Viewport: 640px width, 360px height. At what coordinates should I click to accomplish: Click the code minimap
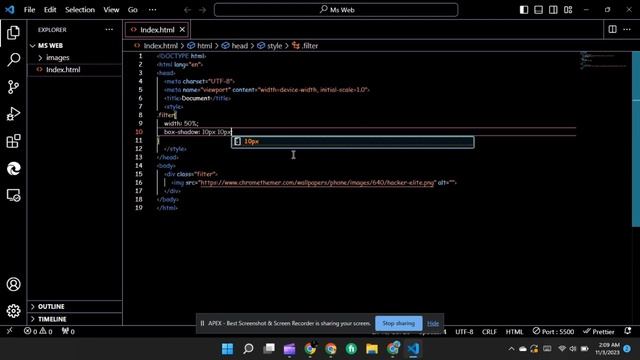604,60
